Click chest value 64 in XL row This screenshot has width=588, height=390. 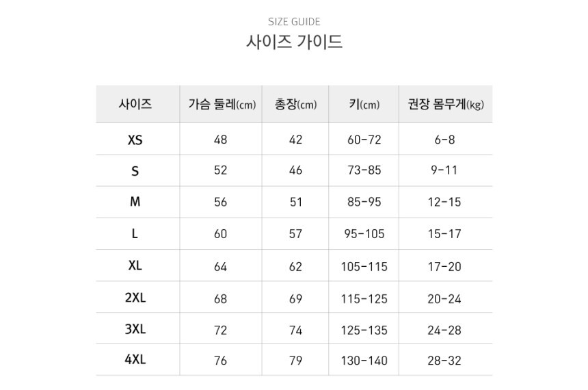(x=220, y=266)
